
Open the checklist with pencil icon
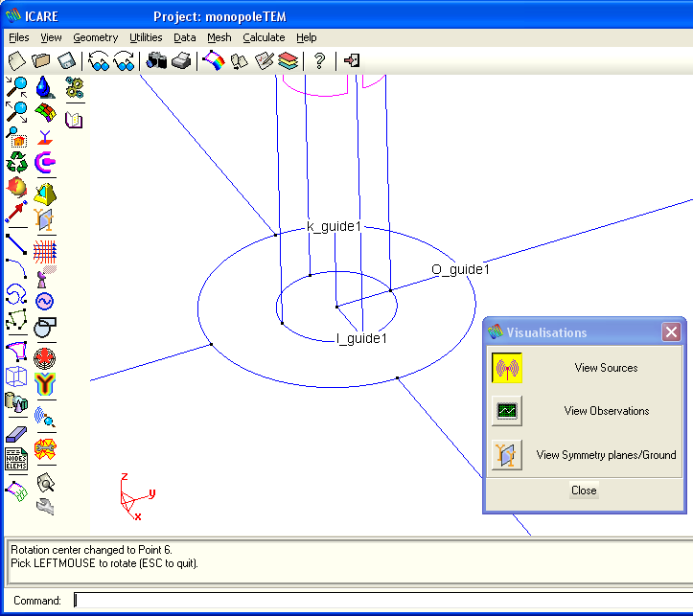(265, 60)
